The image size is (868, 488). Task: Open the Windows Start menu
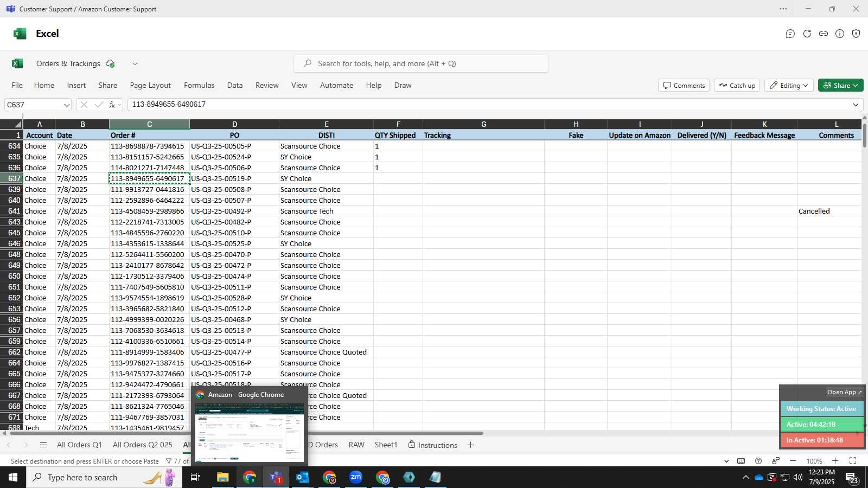tap(13, 477)
